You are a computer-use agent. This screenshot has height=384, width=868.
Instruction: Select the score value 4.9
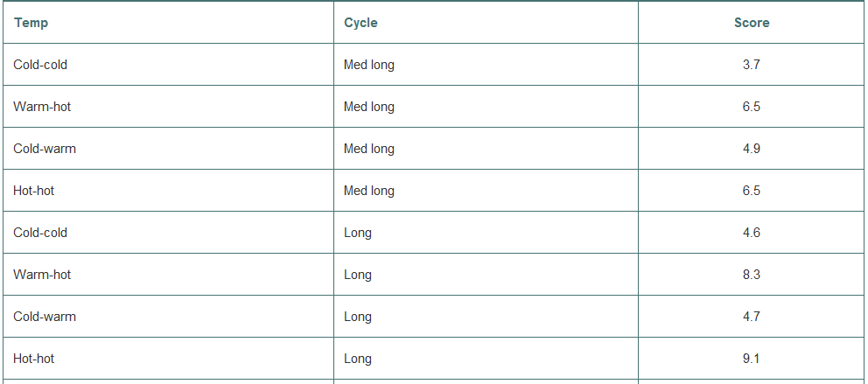[x=752, y=149]
